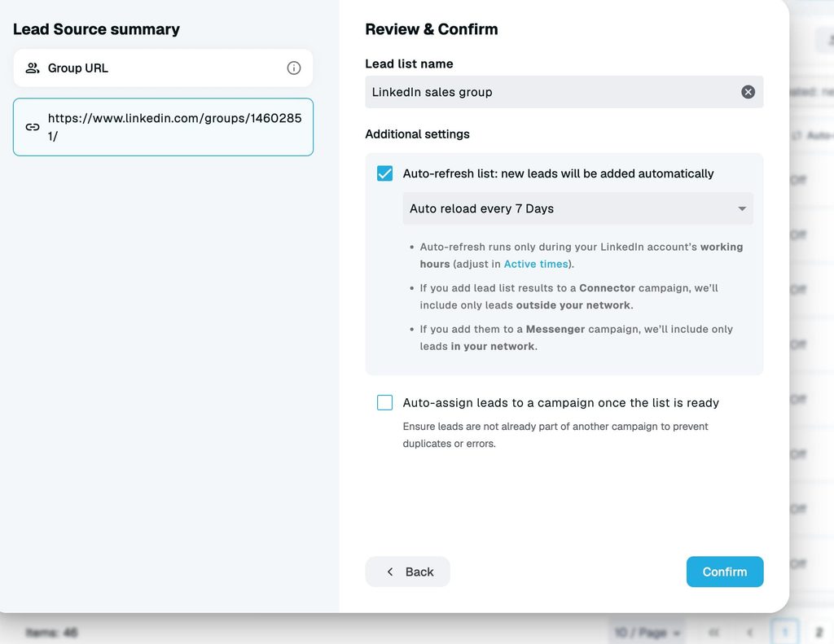Screen dimensions: 834x644
Task: Go to page 2 in background pagination
Action: 819,633
